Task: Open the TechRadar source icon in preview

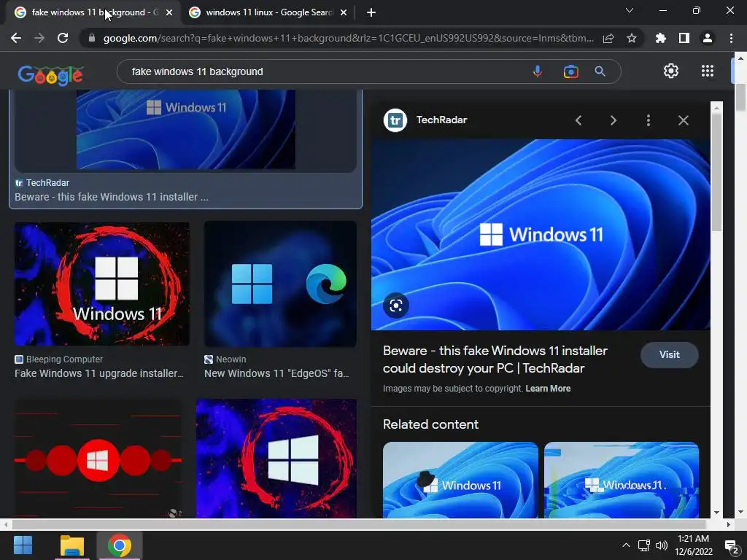Action: coord(395,120)
